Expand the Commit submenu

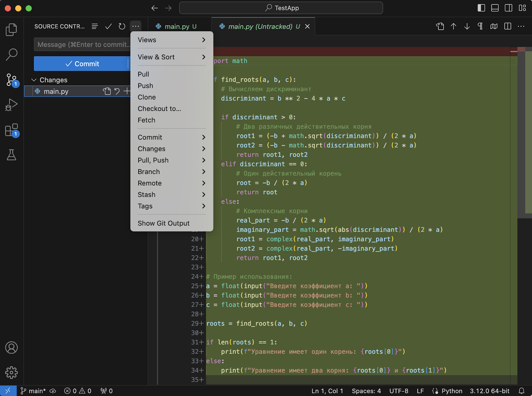coord(172,137)
